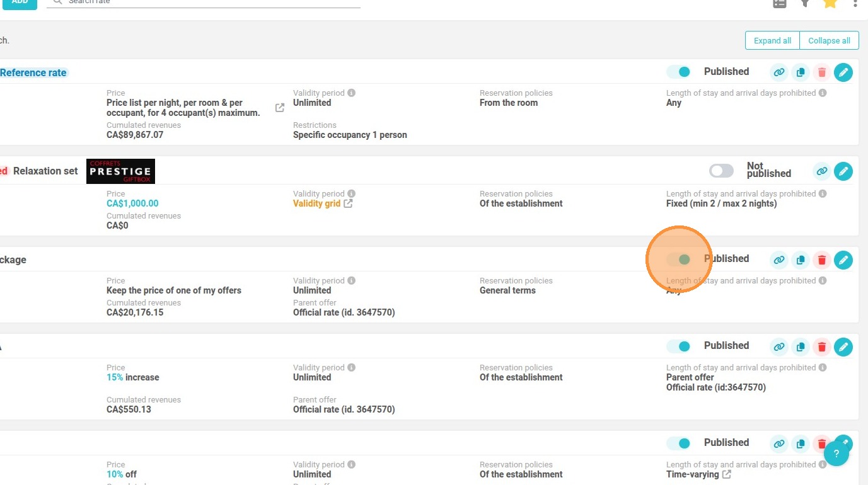The image size is (868, 485).
Task: Open the CA$1,000.00 price link
Action: [132, 203]
